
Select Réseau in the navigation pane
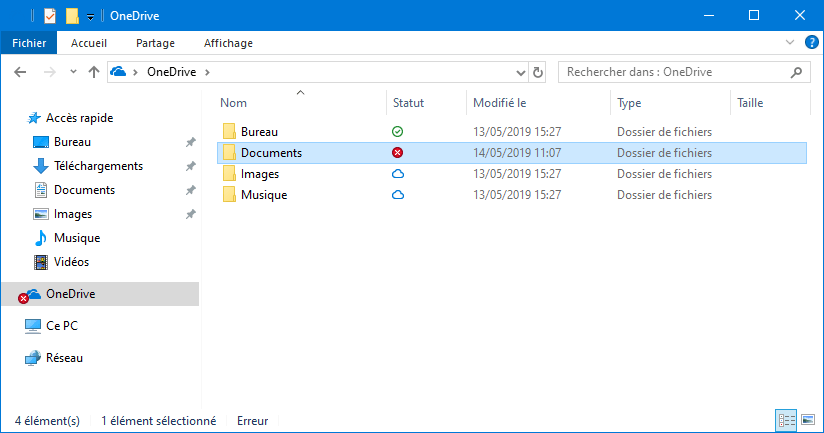pos(64,358)
